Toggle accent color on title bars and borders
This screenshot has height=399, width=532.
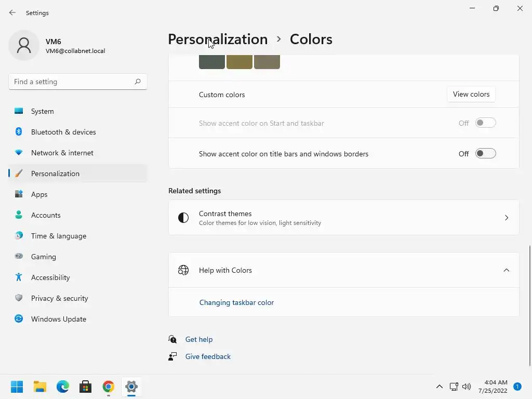pos(485,154)
